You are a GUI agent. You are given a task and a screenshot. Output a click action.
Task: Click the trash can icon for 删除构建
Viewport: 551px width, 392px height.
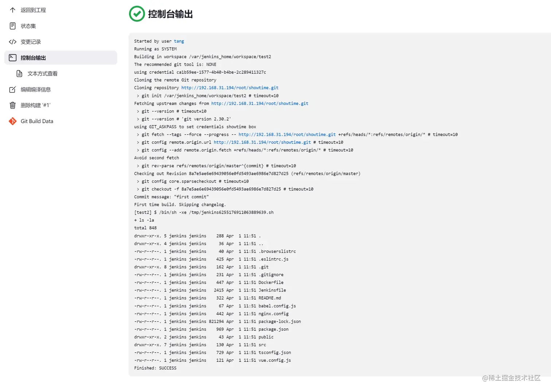click(13, 105)
